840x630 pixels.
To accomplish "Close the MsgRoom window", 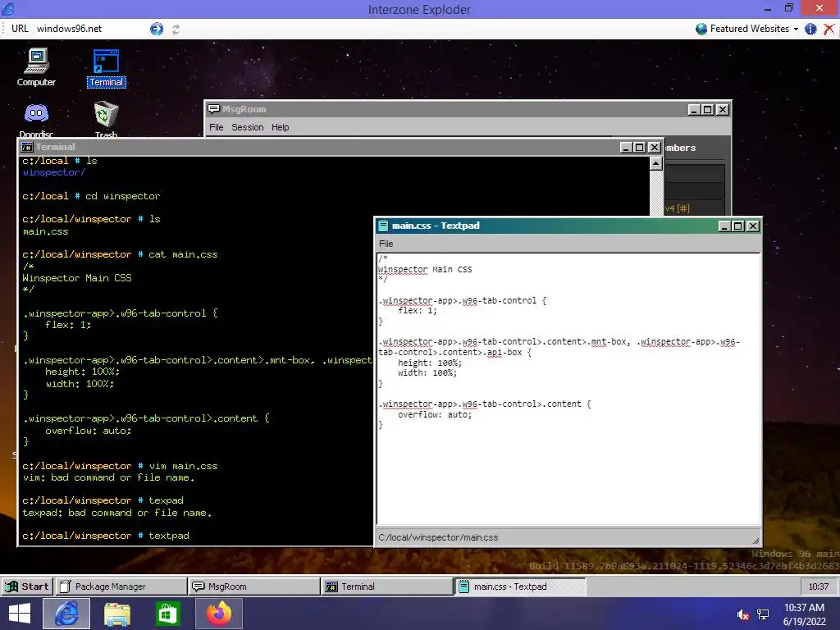I will pos(722,110).
